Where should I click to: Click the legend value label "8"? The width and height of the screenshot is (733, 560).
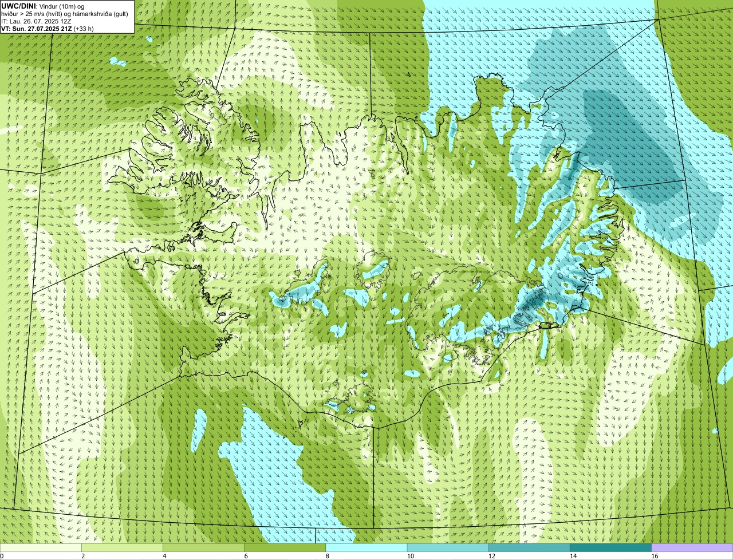tap(328, 556)
